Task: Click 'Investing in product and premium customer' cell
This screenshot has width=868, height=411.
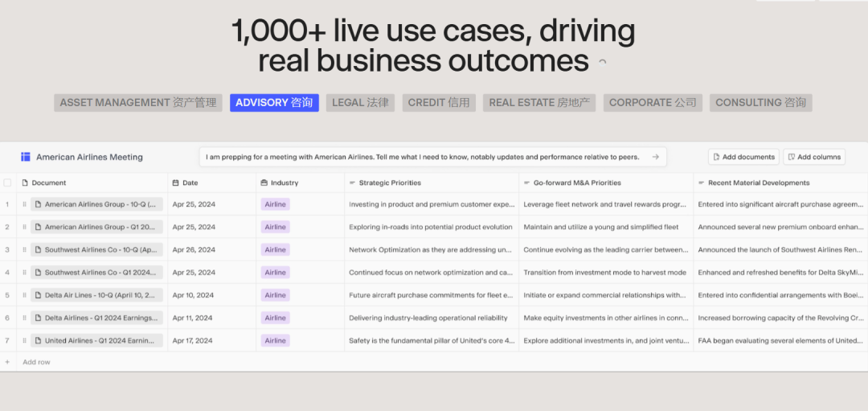Action: click(x=432, y=204)
